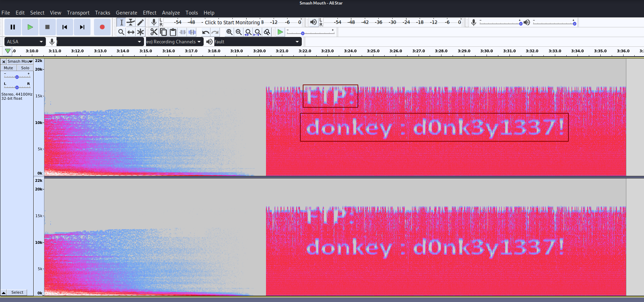Skip to end of the project

click(82, 27)
